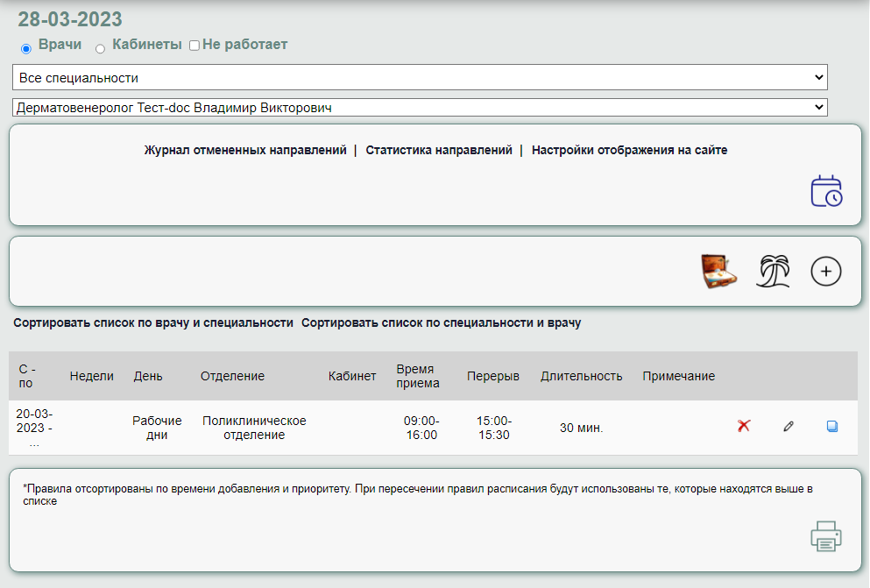The width and height of the screenshot is (870, 588).
Task: Click the printer icon
Action: coord(825,536)
